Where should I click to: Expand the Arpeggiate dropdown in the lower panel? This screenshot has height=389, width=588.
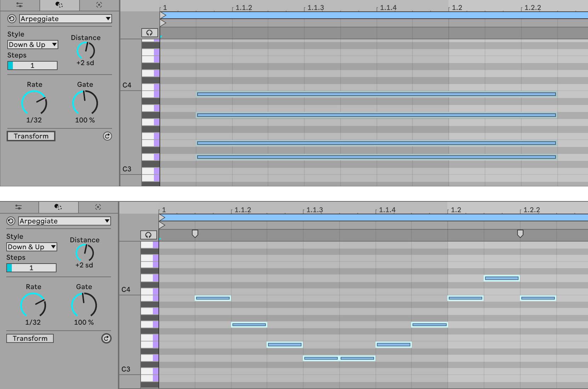click(65, 221)
